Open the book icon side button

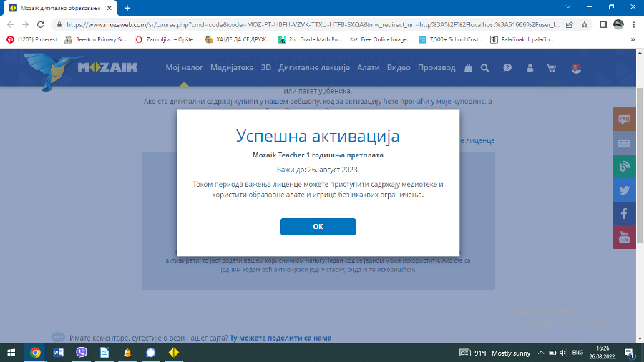(624, 143)
